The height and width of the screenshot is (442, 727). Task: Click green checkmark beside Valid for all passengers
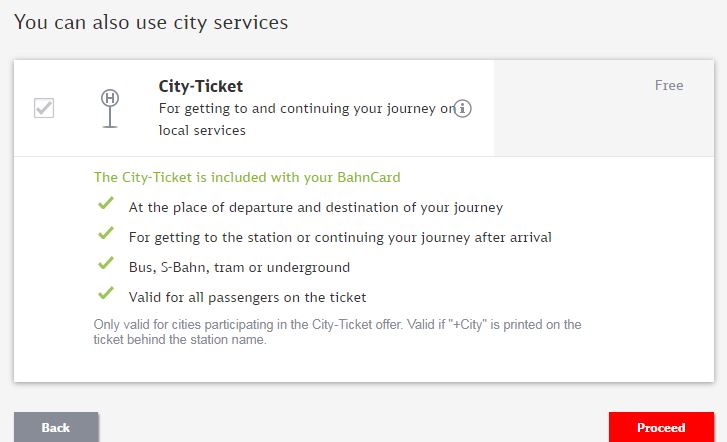click(106, 293)
